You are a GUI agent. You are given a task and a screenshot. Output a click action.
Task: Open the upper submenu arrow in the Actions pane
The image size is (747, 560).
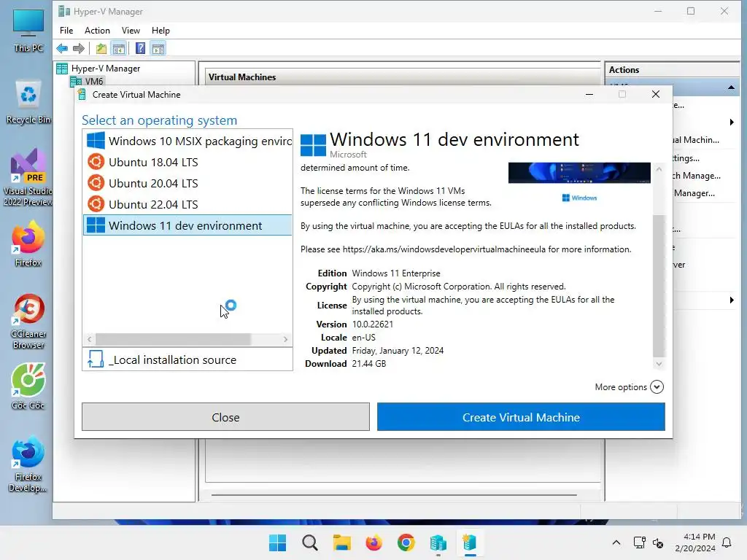point(732,122)
